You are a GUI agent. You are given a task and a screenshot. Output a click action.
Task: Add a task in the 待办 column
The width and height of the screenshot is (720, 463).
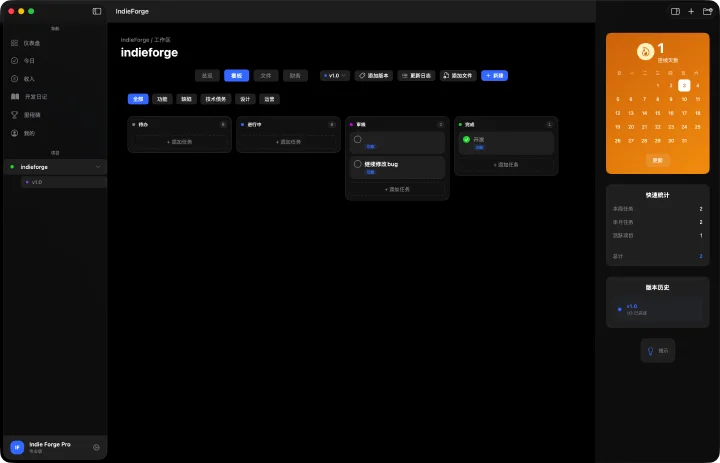180,142
